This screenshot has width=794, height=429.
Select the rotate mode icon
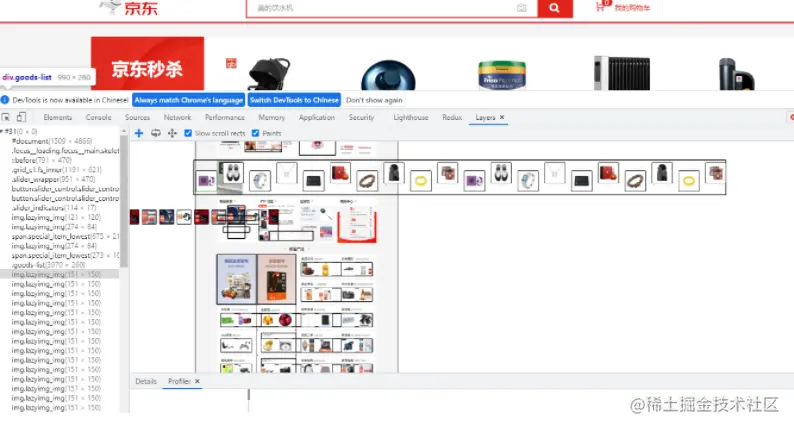click(x=155, y=133)
